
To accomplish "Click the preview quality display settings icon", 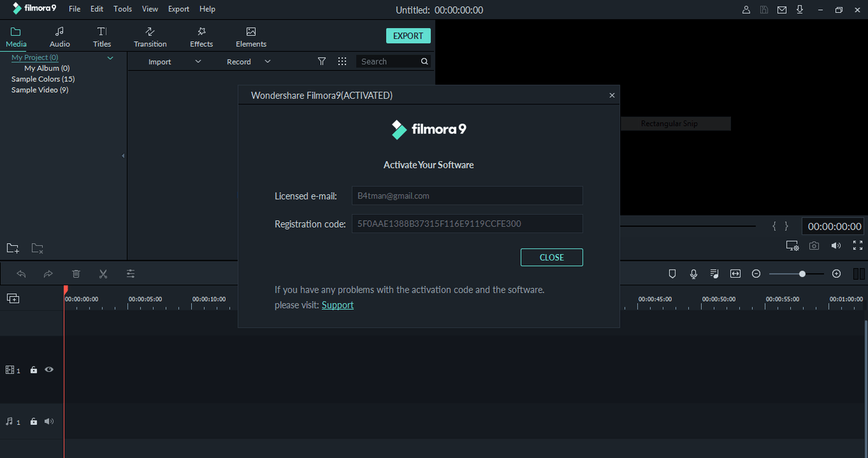I will click(x=792, y=246).
